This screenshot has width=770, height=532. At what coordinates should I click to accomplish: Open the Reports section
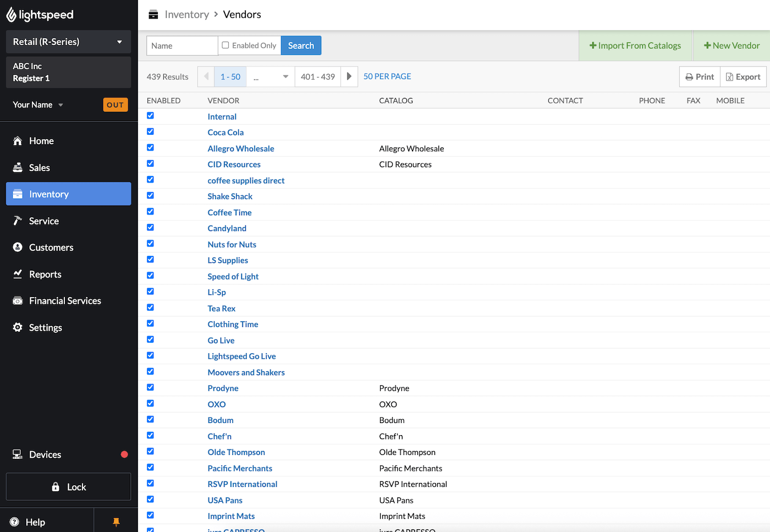click(45, 274)
